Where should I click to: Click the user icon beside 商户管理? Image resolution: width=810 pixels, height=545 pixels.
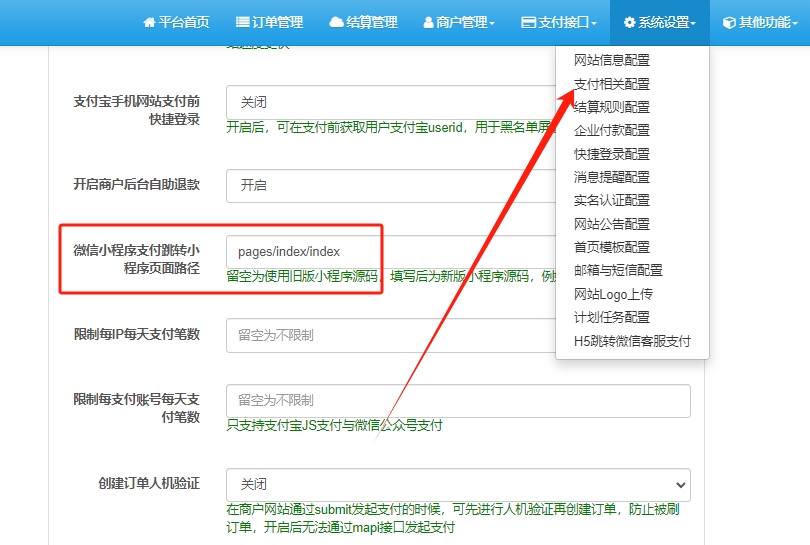click(428, 22)
